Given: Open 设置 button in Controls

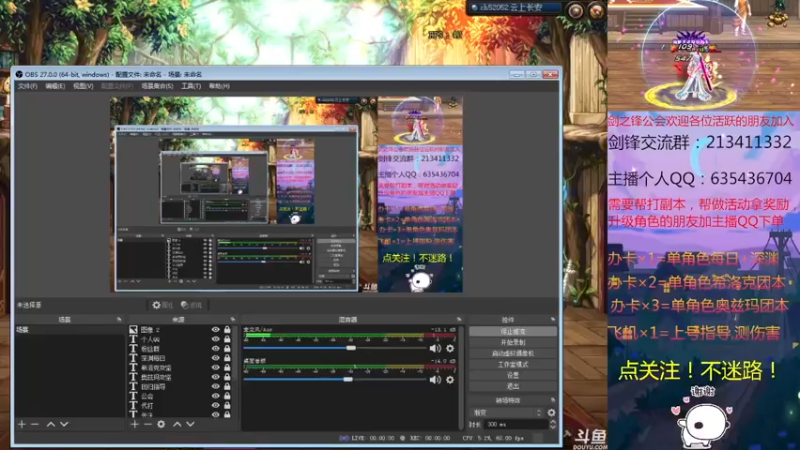Looking at the screenshot, I should (513, 375).
